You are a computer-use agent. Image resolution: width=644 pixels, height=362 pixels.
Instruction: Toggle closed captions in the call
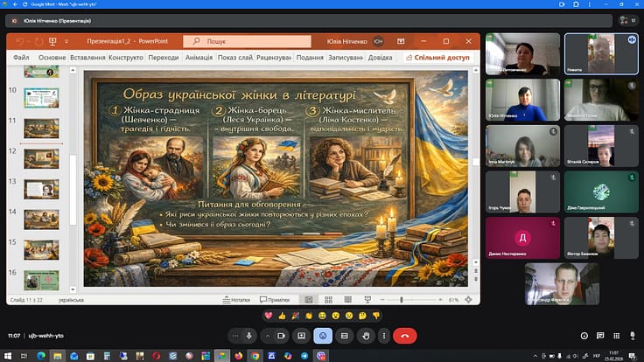[x=344, y=335]
